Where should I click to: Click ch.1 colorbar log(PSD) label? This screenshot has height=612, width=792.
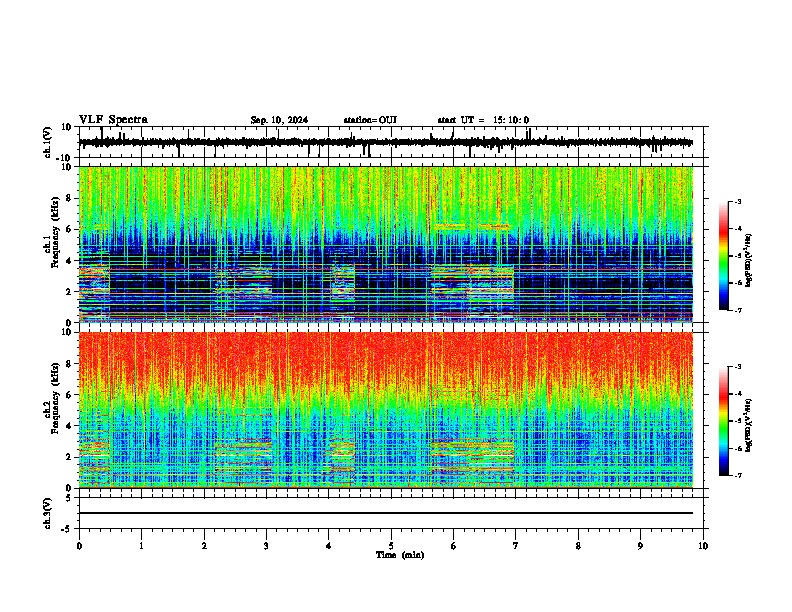click(748, 260)
